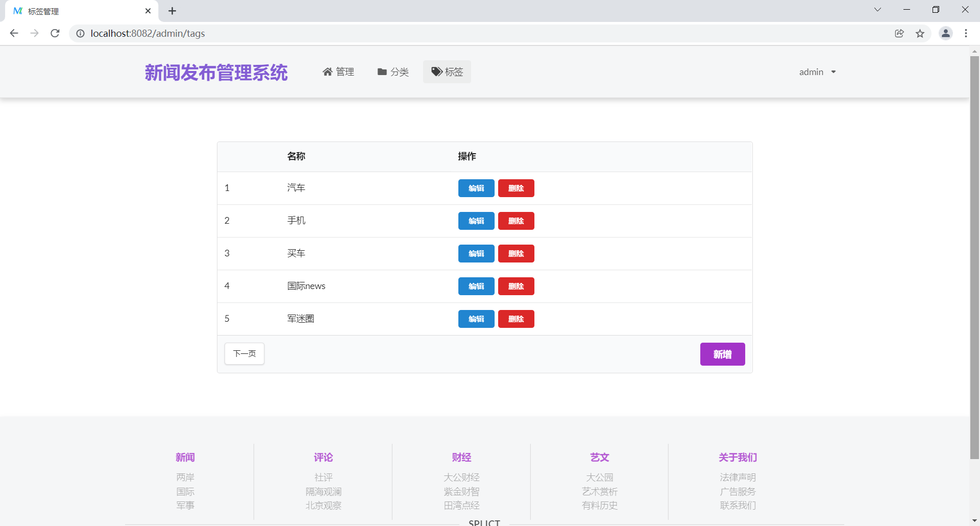Click the 新增 button to add a tag
The height and width of the screenshot is (526, 980).
[x=722, y=354]
